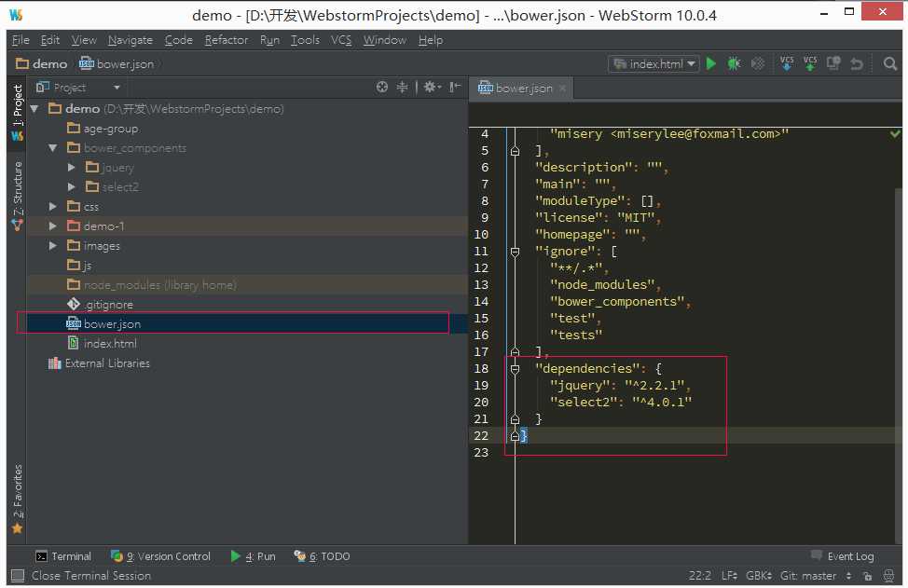Toggle tool window buttons in status bar
This screenshot has width=908, height=588.
(x=18, y=575)
